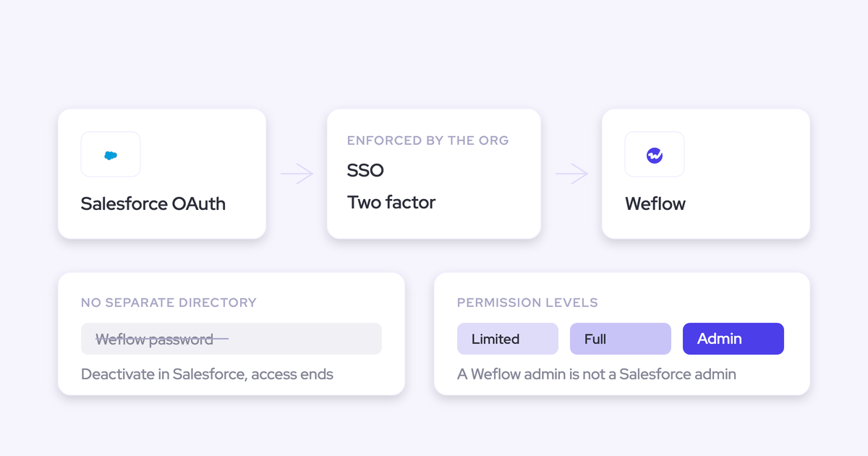Click the Salesforce cloud logo icon

pos(111,155)
